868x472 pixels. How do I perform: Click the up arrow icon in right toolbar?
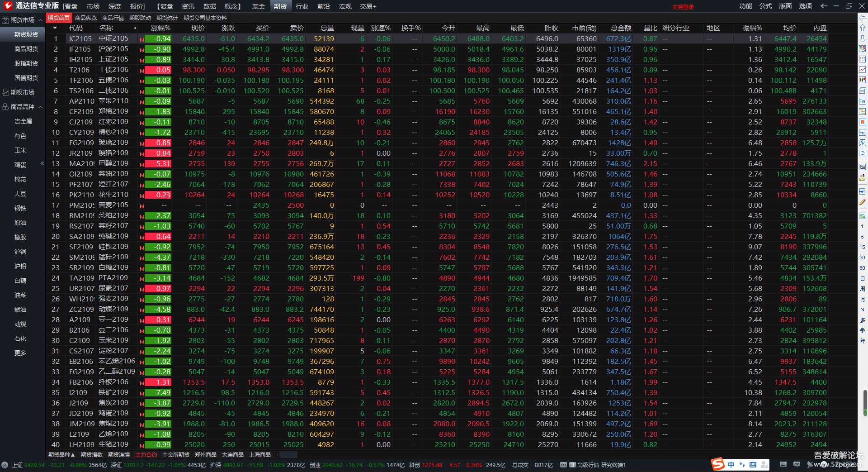point(863,28)
